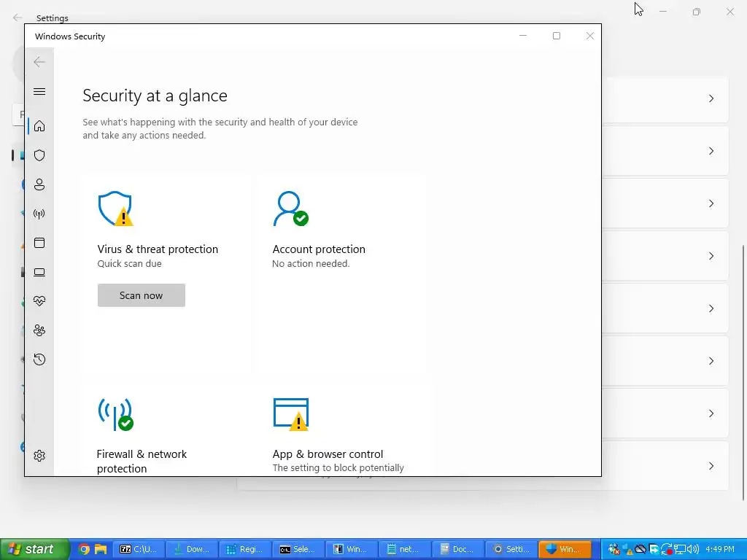Go back using Windows Security back arrow

pyautogui.click(x=39, y=62)
